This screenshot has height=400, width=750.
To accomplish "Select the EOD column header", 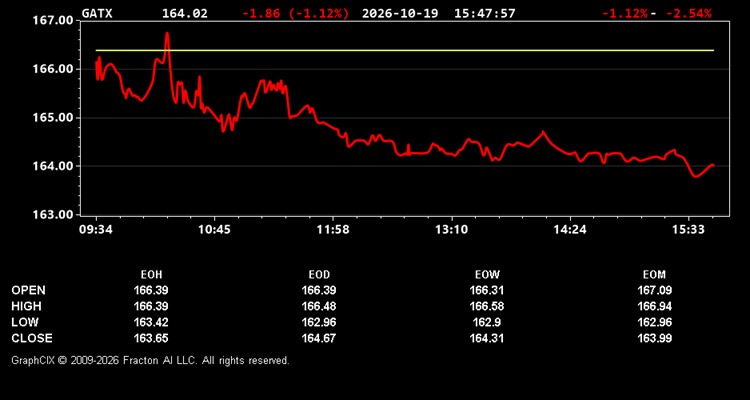I will click(x=319, y=275).
